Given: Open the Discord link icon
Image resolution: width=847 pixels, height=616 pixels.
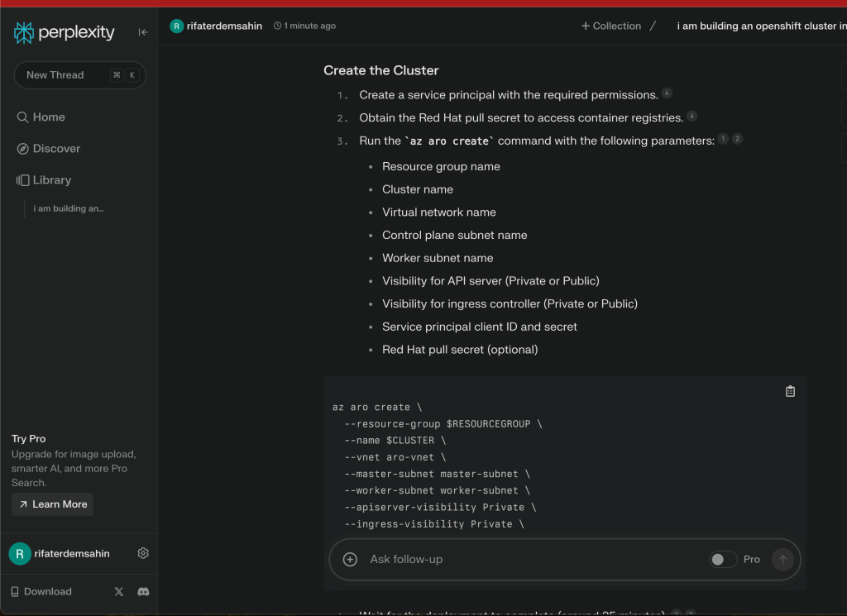Looking at the screenshot, I should click(143, 592).
